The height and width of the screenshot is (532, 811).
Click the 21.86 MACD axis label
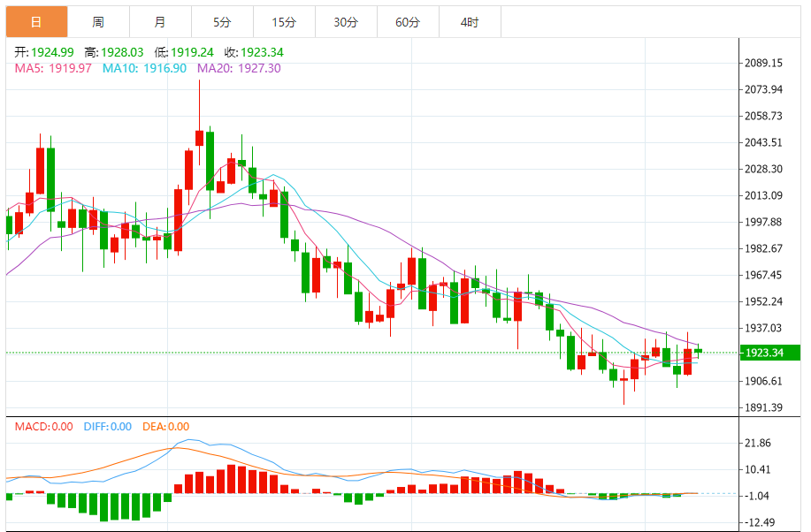point(758,443)
